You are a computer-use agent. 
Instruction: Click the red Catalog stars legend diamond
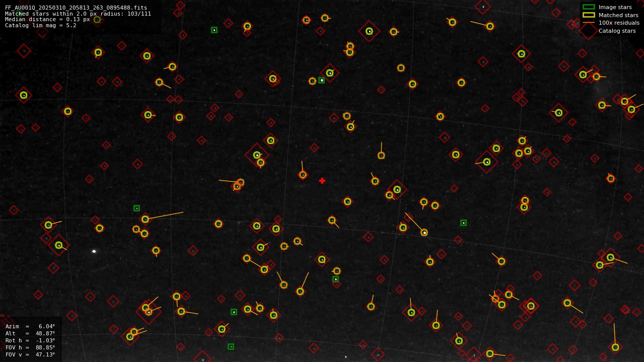[x=589, y=31]
